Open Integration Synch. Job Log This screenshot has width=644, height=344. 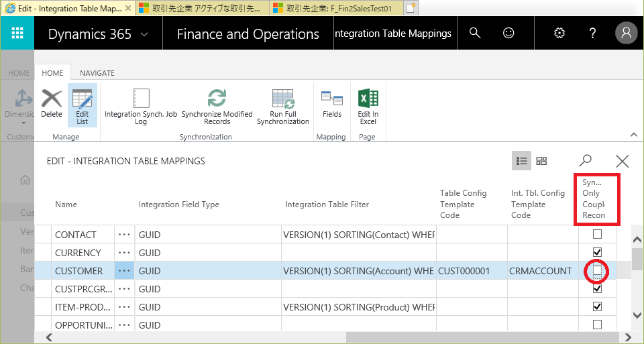pos(141,107)
